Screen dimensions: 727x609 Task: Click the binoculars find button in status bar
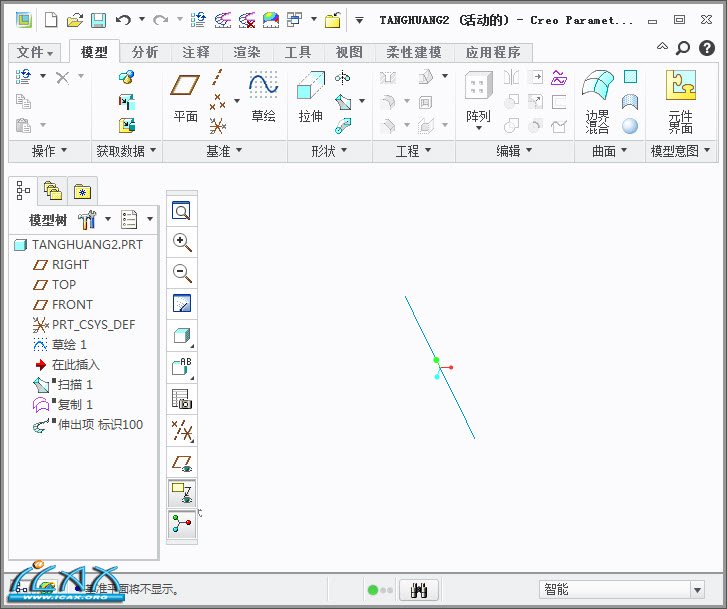pos(419,590)
